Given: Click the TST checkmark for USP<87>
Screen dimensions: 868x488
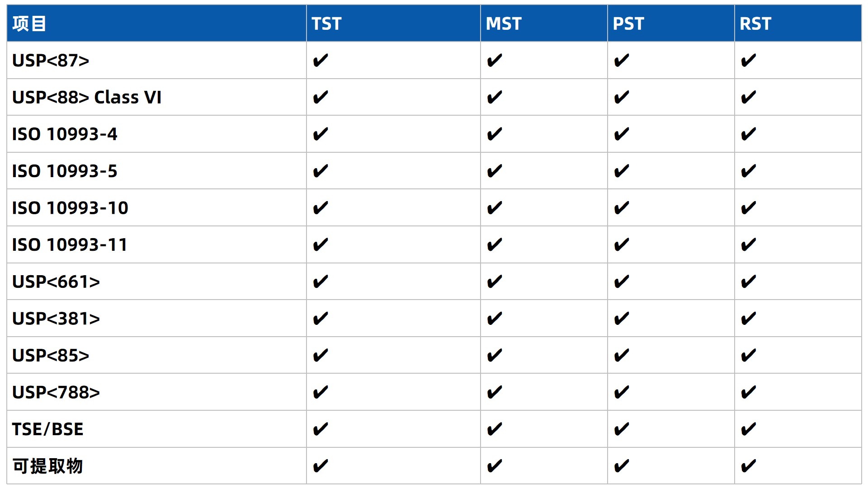Looking at the screenshot, I should tap(321, 61).
